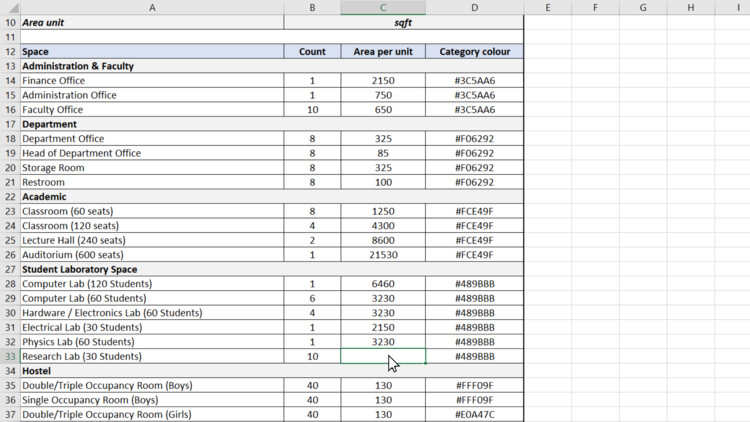
Task: Click area value 21530 for Auditorium
Action: pyautogui.click(x=383, y=255)
